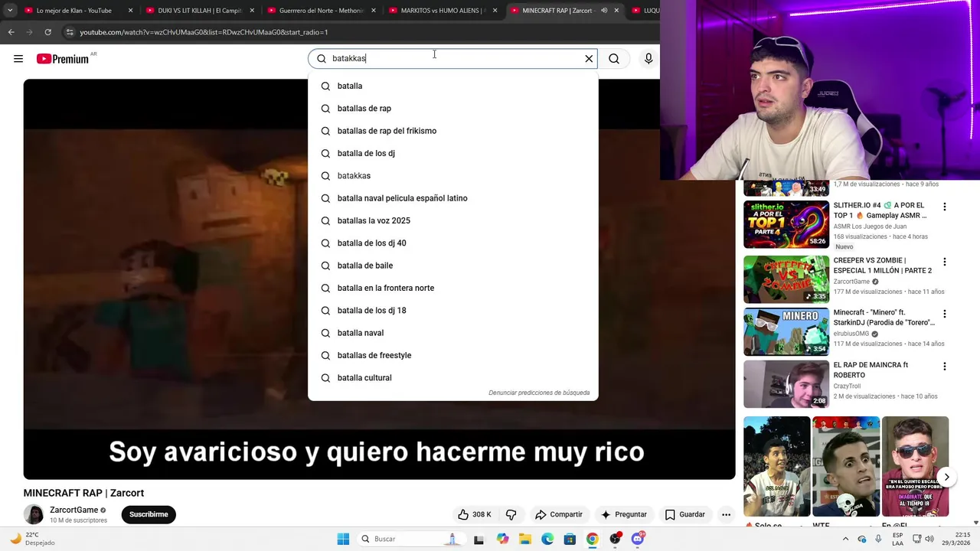
Task: Switch to "Lo mejor de Klan" tab
Action: pyautogui.click(x=73, y=11)
